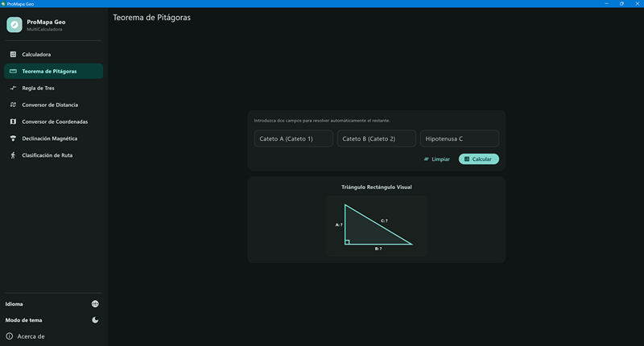Click the Limpiar button

[436, 159]
